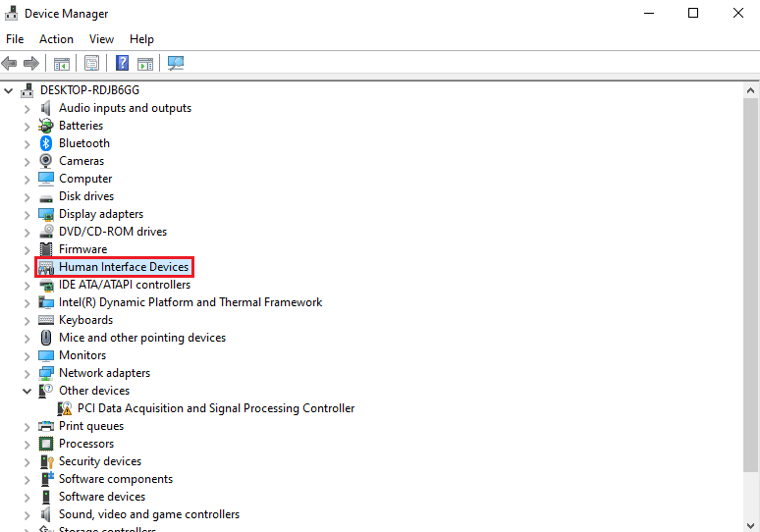This screenshot has width=760, height=532.
Task: Click the Keyboards icon
Action: pyautogui.click(x=45, y=320)
